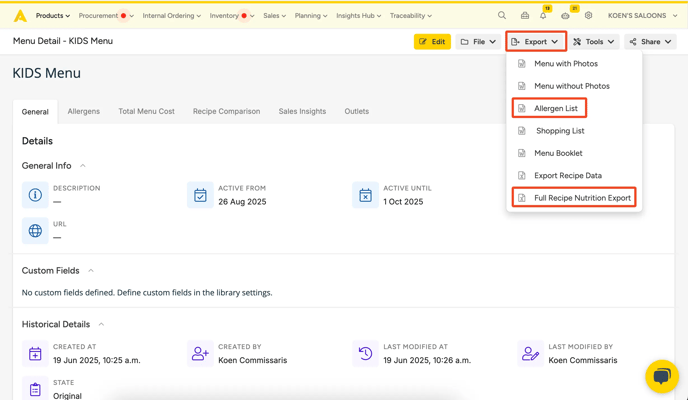Collapse the Custom Fields section
Screen dimensions: 688x400
coord(91,271)
